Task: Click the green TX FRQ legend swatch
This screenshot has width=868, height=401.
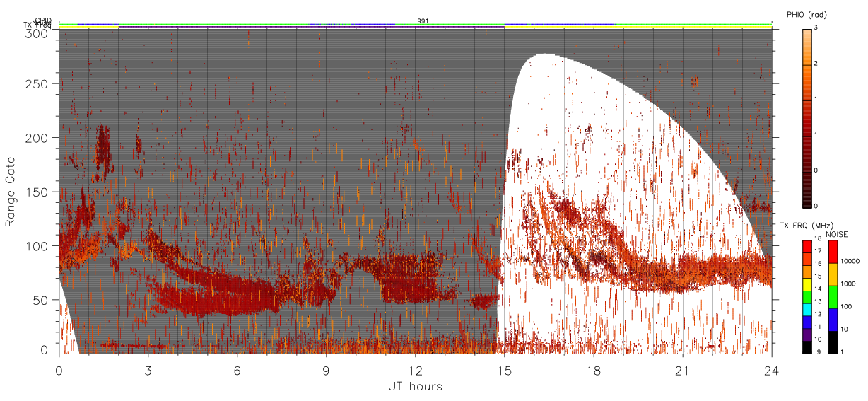Action: (807, 297)
